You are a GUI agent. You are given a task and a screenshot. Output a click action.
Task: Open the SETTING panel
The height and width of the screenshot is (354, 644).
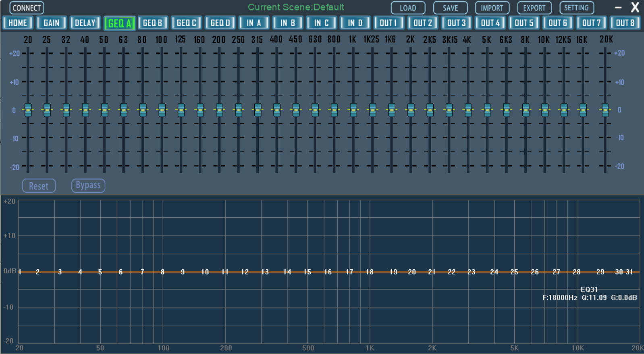click(x=576, y=8)
